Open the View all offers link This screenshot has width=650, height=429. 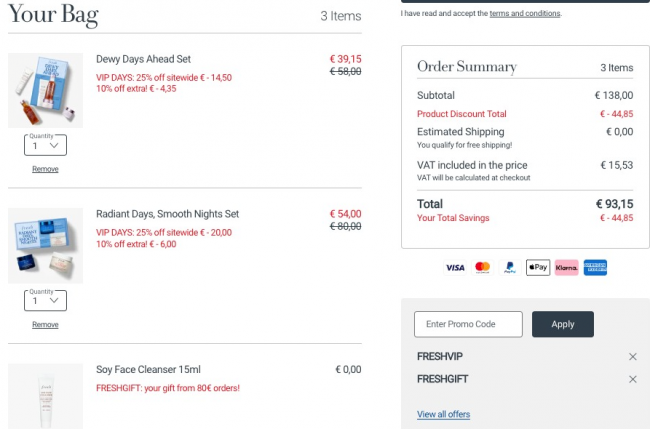[444, 414]
